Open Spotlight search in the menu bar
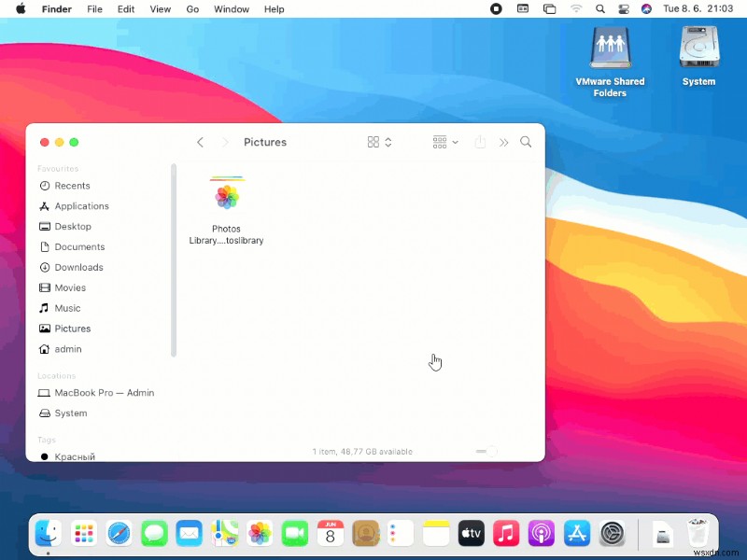Screen dimensions: 747x560 coord(600,9)
